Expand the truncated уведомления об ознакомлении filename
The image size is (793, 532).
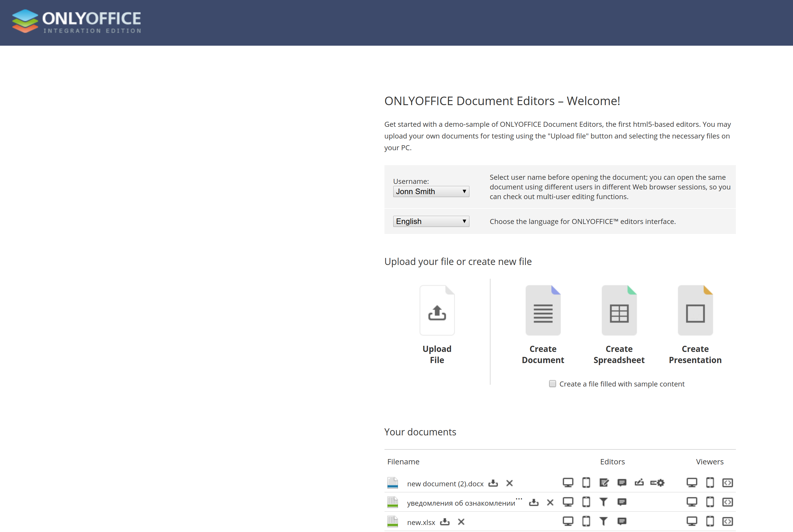pyautogui.click(x=519, y=499)
